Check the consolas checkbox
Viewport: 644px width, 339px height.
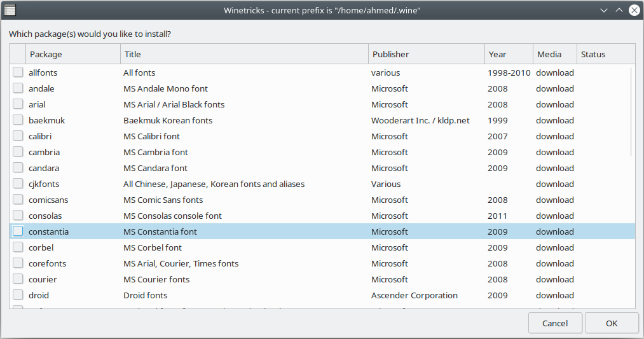18,216
